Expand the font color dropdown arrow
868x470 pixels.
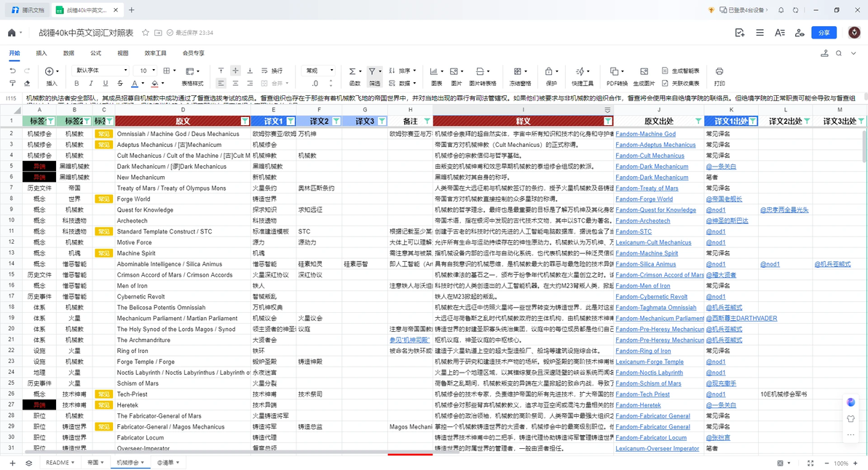point(143,84)
